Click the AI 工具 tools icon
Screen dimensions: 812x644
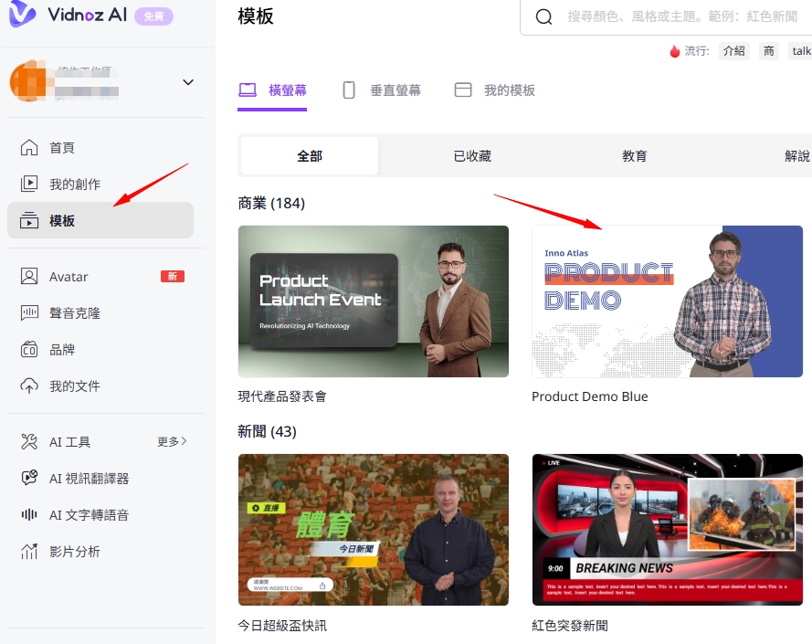point(29,442)
